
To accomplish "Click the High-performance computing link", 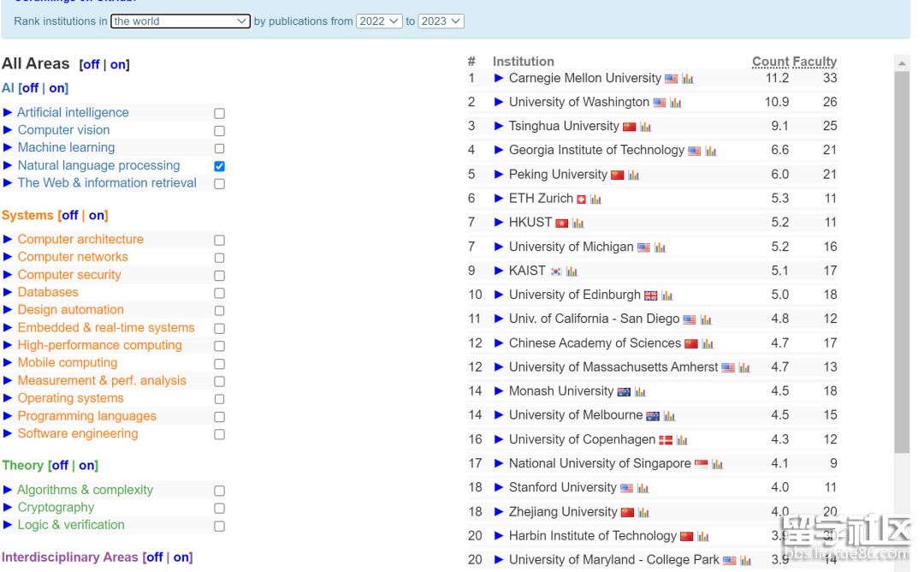I will (x=99, y=345).
